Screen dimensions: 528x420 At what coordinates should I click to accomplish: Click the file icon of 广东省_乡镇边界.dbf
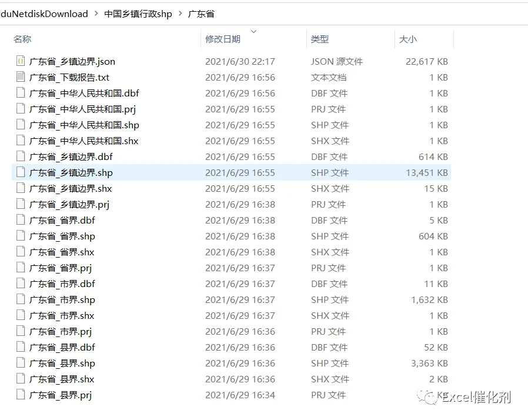click(x=21, y=156)
